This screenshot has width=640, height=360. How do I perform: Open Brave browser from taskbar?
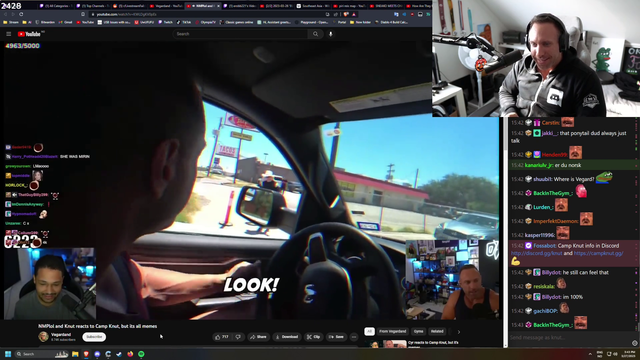[86, 354]
